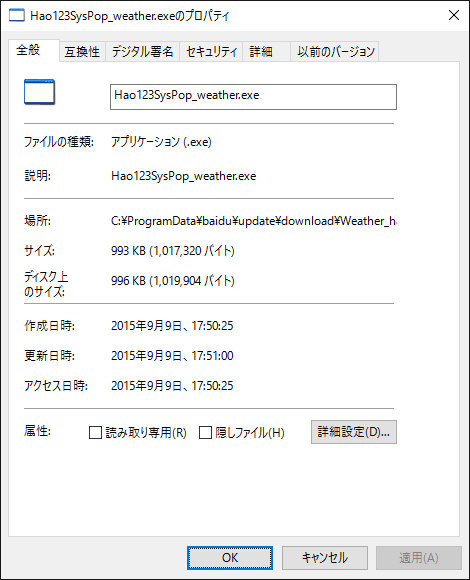This screenshot has height=580, width=470.
Task: Select the file type アプリケーション (.exe) text
Action: coord(161,142)
